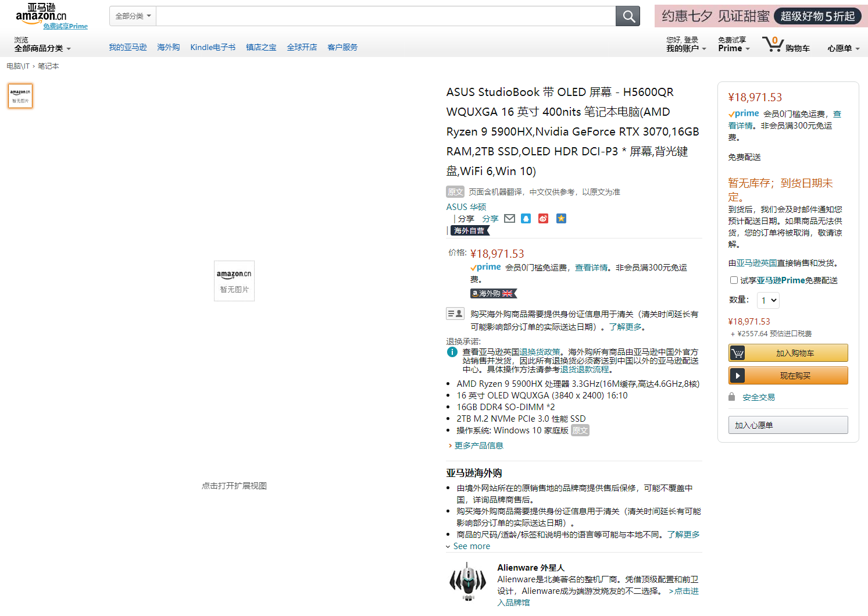Click first 分享 label near share icons
The width and height of the screenshot is (868, 616).
pyautogui.click(x=466, y=219)
